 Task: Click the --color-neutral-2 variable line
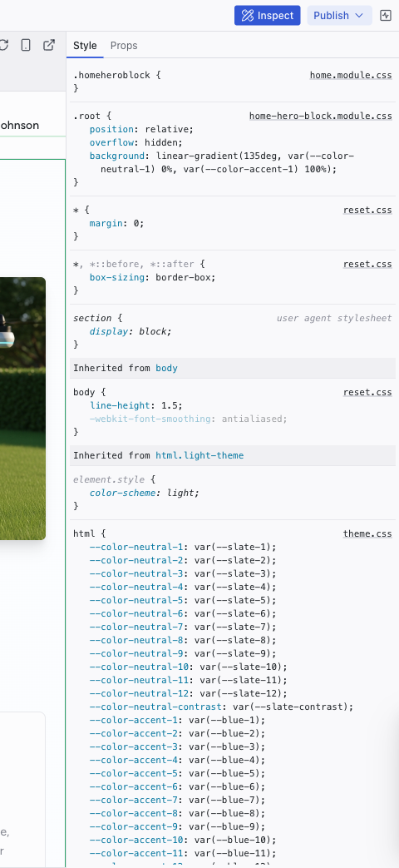pyautogui.click(x=183, y=561)
